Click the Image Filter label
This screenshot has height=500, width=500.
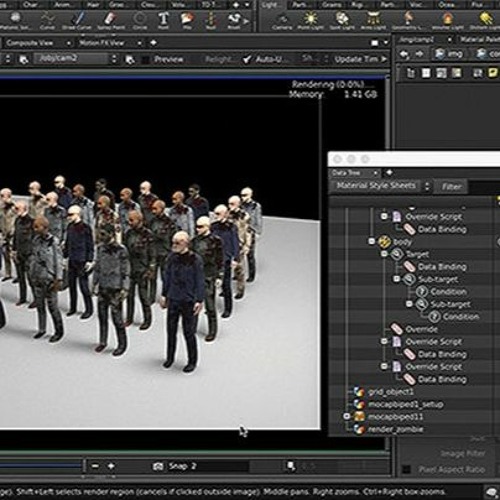point(462,453)
